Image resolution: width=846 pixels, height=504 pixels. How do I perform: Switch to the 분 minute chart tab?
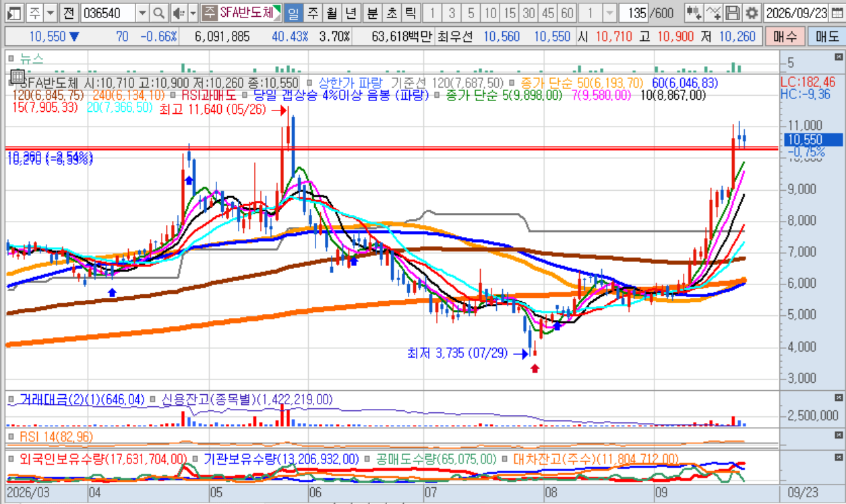click(x=372, y=13)
